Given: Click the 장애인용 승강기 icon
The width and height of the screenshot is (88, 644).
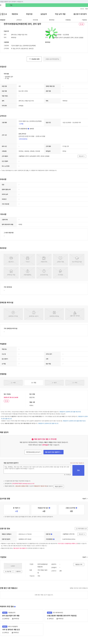Looking at the screenshot, I should (34, 314).
